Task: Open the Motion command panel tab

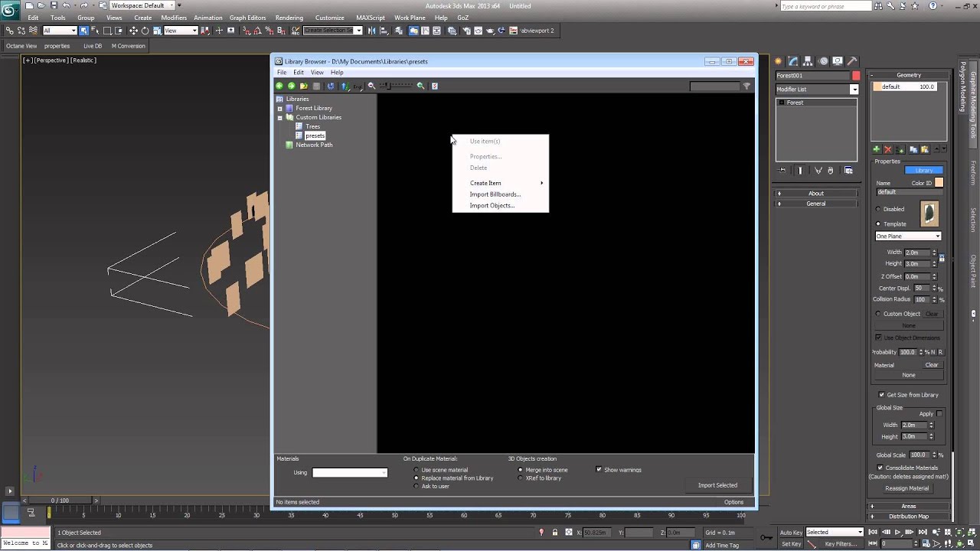Action: 823,61
